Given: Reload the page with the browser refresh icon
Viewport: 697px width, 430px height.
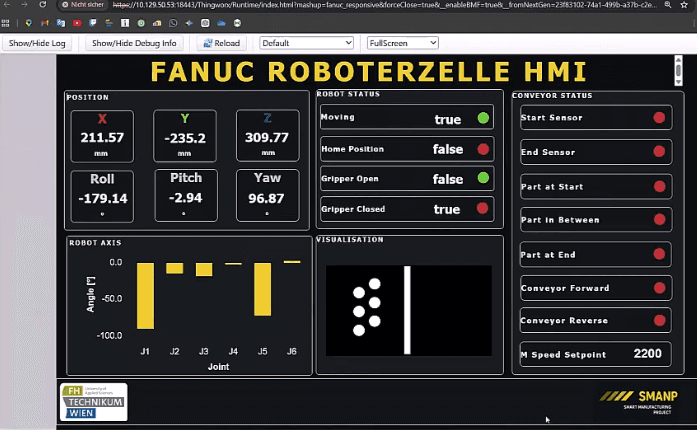Looking at the screenshot, I should (42, 4).
